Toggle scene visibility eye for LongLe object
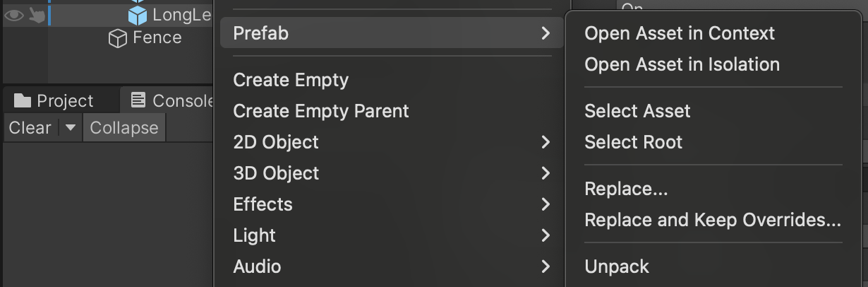Viewport: 868px width, 287px height. (14, 15)
